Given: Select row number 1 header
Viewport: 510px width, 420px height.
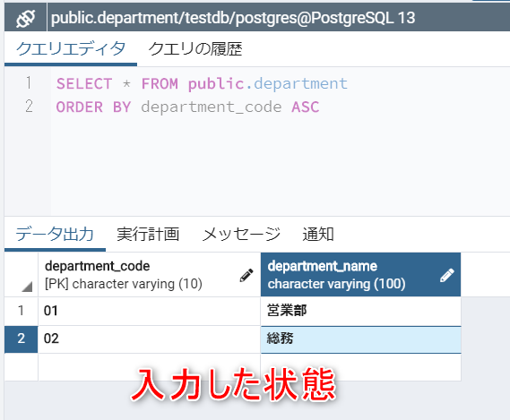Looking at the screenshot, I should click(22, 311).
